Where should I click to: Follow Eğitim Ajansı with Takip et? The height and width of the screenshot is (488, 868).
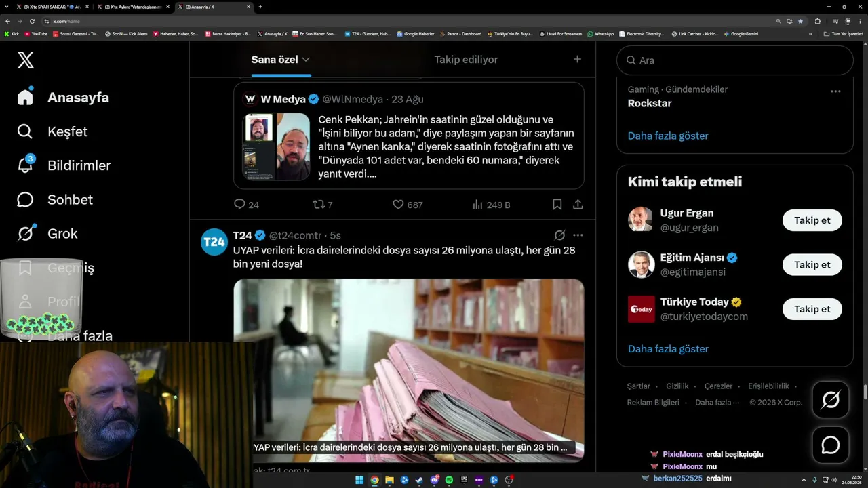pyautogui.click(x=812, y=264)
